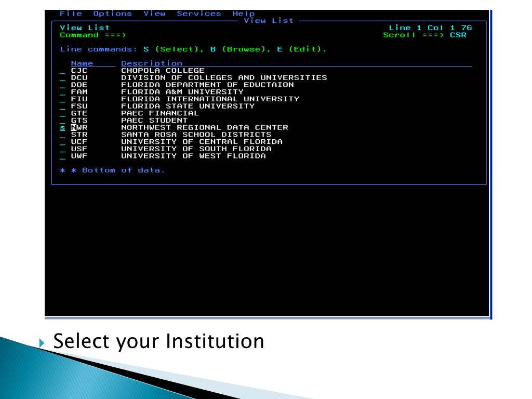Click the line command field beside FIU
532x399 pixels.
[62, 100]
